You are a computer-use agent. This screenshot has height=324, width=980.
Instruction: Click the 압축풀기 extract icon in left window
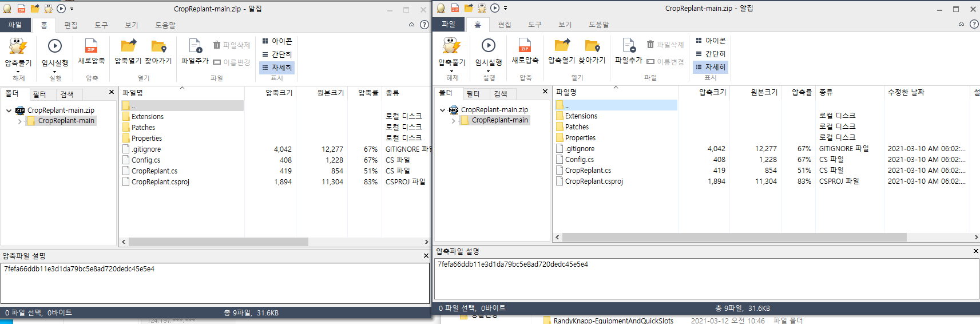click(18, 47)
